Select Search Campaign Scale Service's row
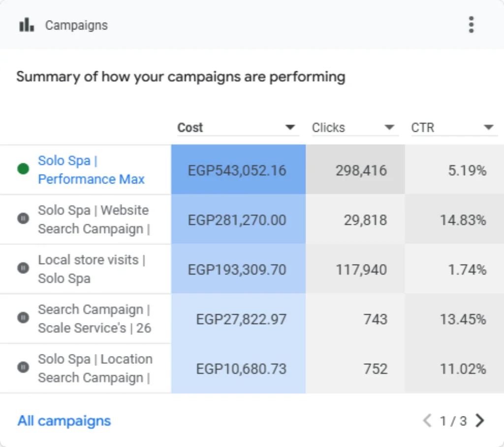The image size is (504, 447). click(252, 319)
